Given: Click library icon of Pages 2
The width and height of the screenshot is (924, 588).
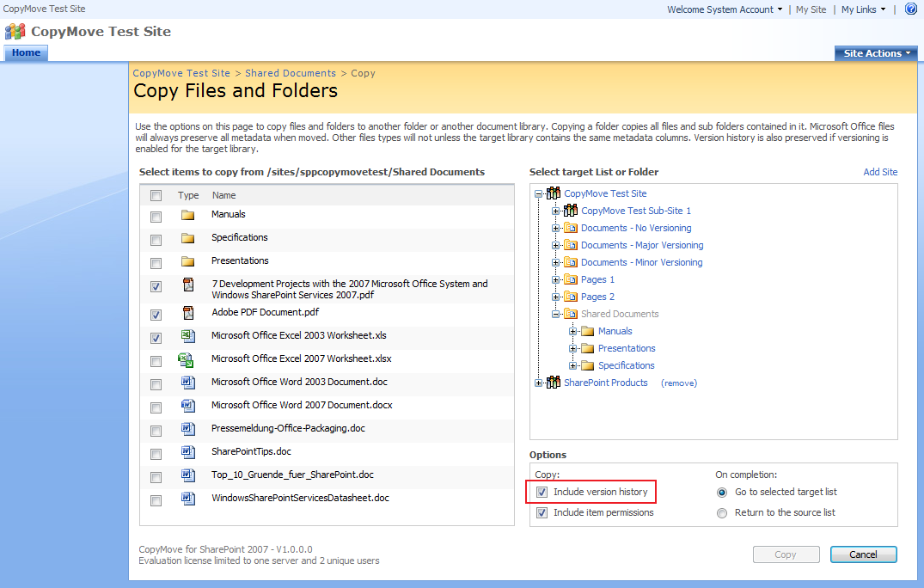Looking at the screenshot, I should click(x=571, y=297).
